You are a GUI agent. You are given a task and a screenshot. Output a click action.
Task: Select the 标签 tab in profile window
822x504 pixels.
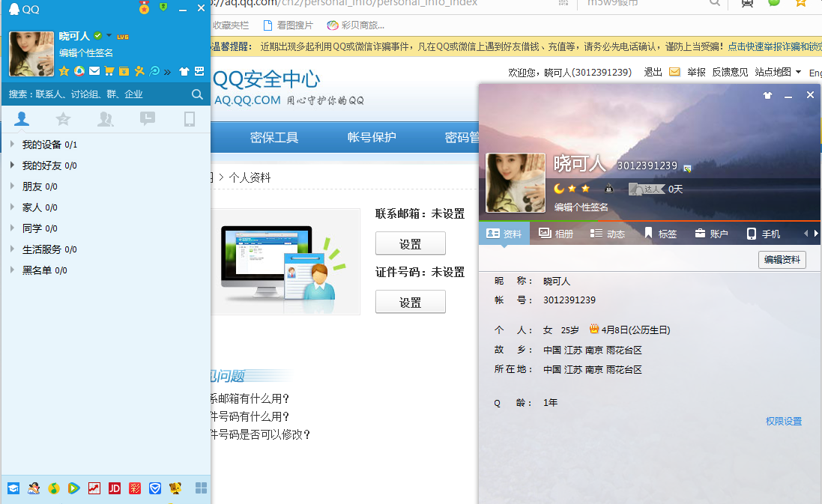(x=660, y=234)
